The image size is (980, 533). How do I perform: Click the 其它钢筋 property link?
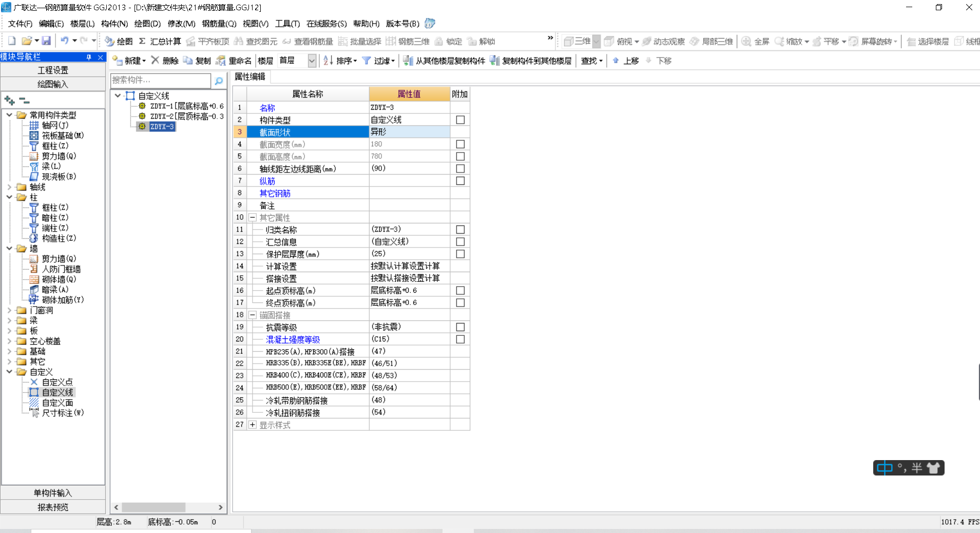275,193
